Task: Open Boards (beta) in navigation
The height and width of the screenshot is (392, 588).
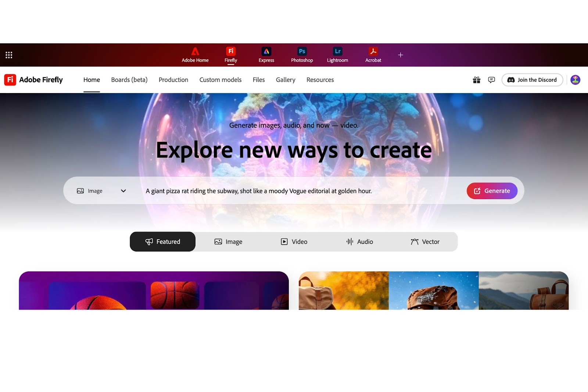Action: click(129, 80)
